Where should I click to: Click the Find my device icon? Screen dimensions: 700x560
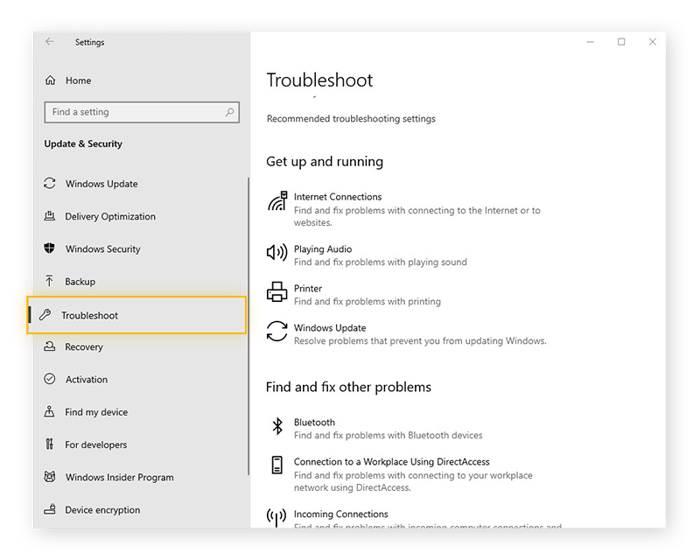pos(49,411)
